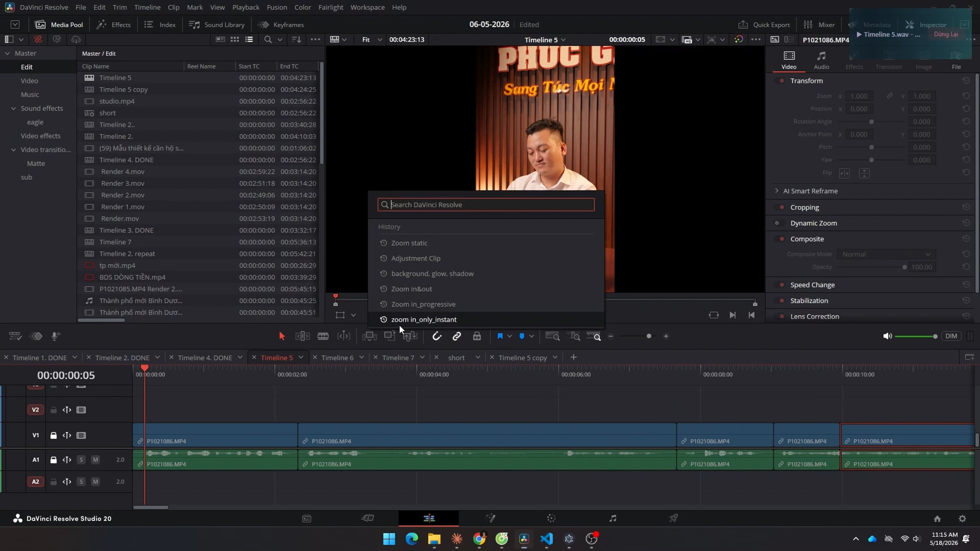Adjust the timeline zoom slider
Screen dimensions: 980x551
coord(638,336)
